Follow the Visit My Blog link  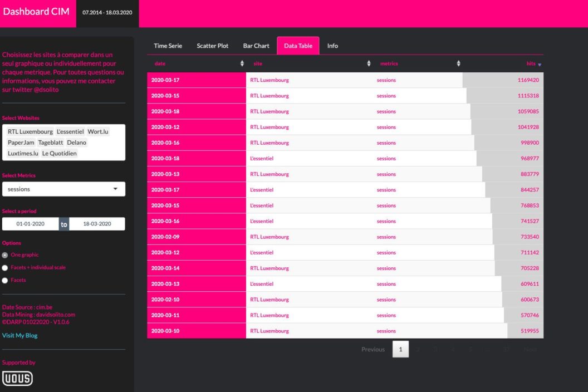20,336
